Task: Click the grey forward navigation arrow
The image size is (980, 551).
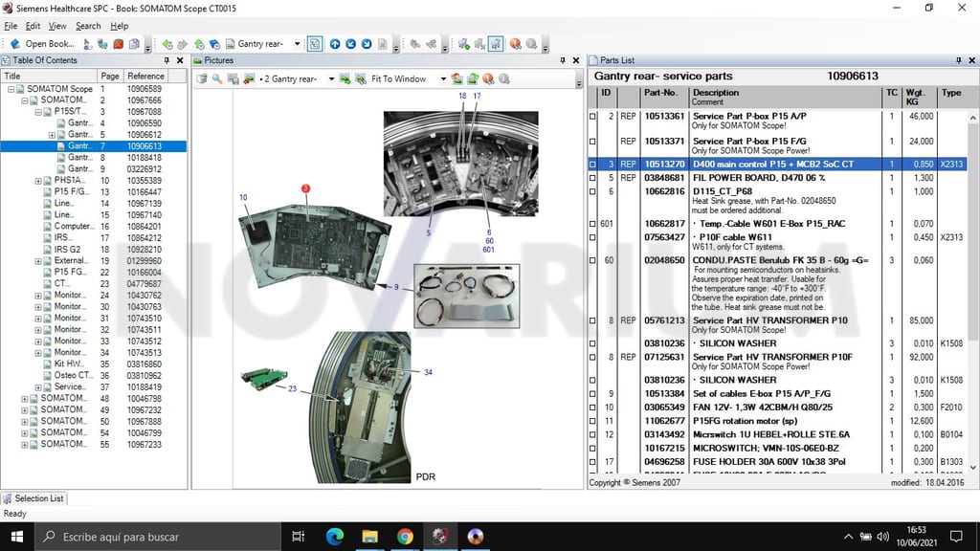Action: [183, 44]
